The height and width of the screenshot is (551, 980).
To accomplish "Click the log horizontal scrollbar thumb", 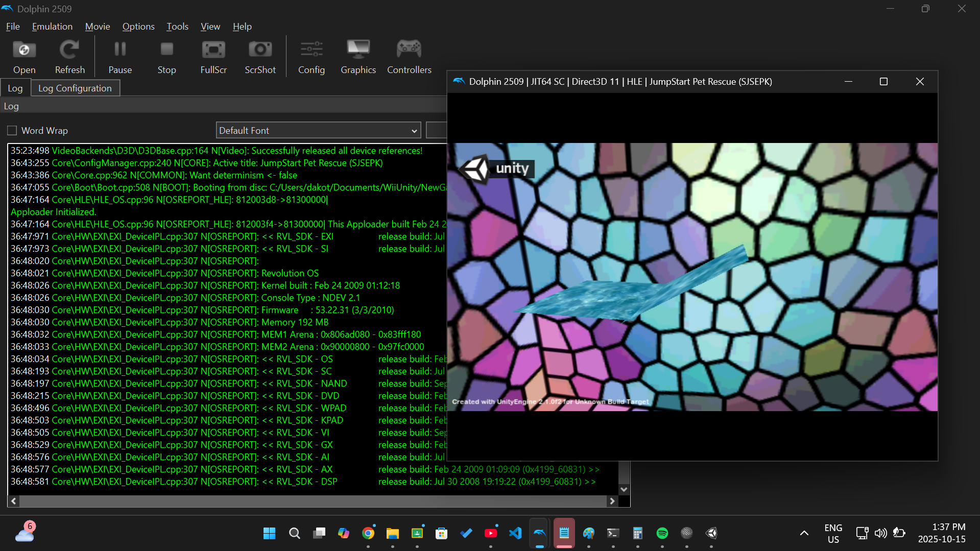I will click(313, 501).
